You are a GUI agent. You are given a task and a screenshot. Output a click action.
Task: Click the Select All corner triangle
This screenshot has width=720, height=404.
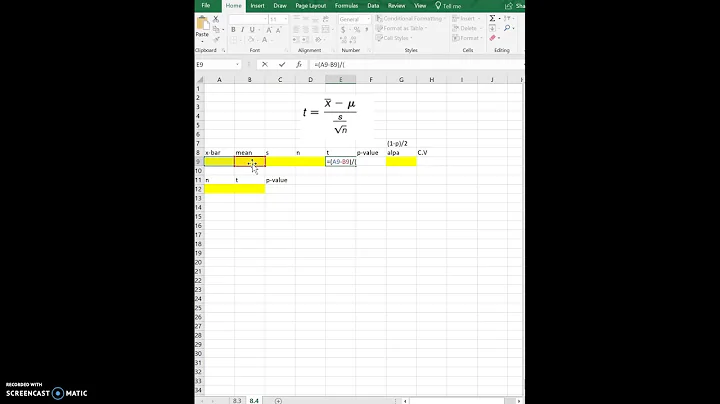pyautogui.click(x=200, y=80)
